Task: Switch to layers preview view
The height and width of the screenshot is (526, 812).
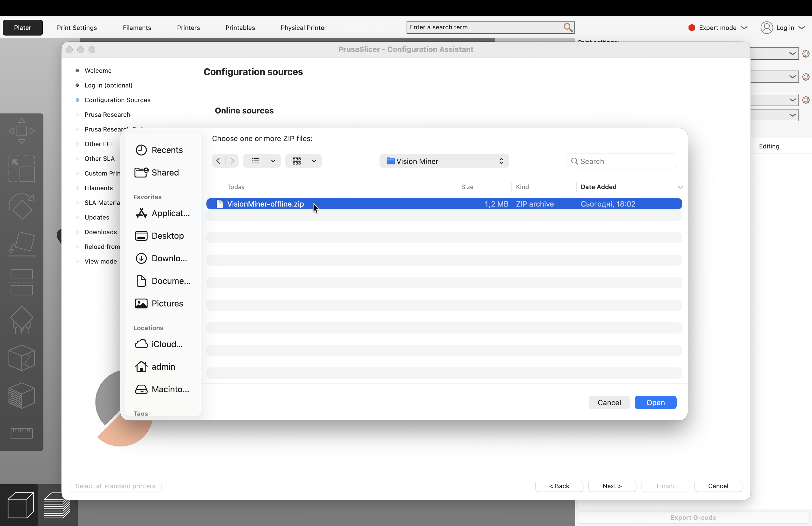Action: pos(57,505)
